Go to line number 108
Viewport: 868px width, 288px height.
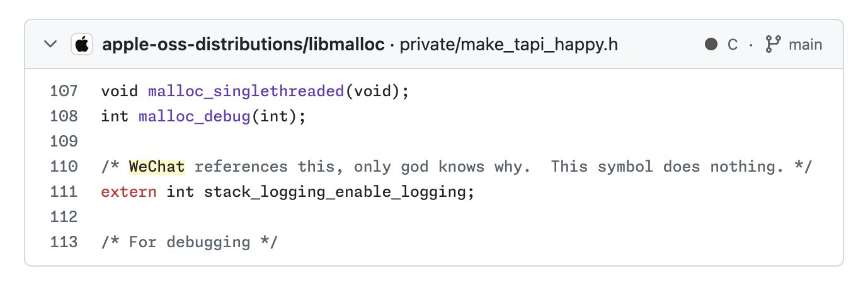63,116
